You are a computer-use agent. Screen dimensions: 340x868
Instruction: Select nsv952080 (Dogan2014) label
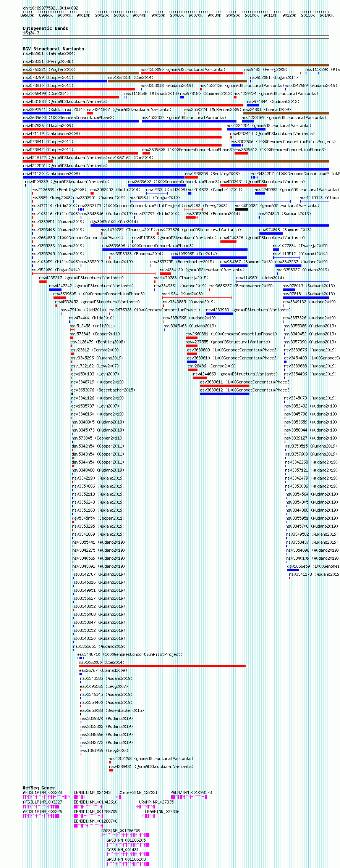pos(55,270)
